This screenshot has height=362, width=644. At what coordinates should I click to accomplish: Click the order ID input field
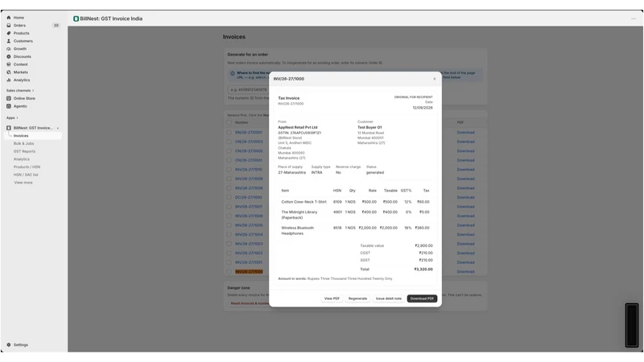tap(249, 90)
